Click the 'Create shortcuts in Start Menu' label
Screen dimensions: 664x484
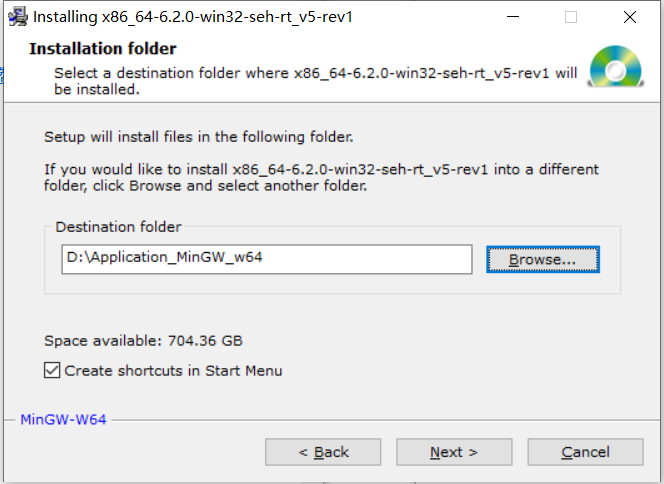173,371
